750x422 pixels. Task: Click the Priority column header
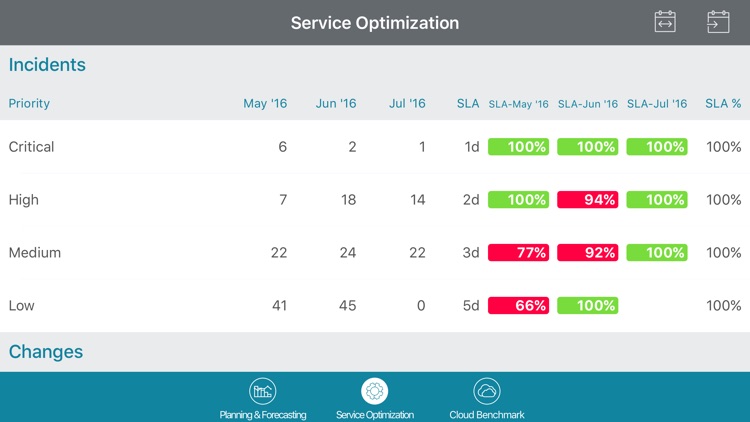click(29, 103)
